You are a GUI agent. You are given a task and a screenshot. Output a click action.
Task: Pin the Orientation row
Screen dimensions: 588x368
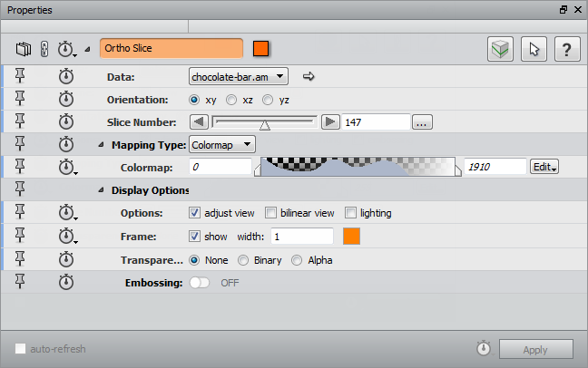coord(20,99)
